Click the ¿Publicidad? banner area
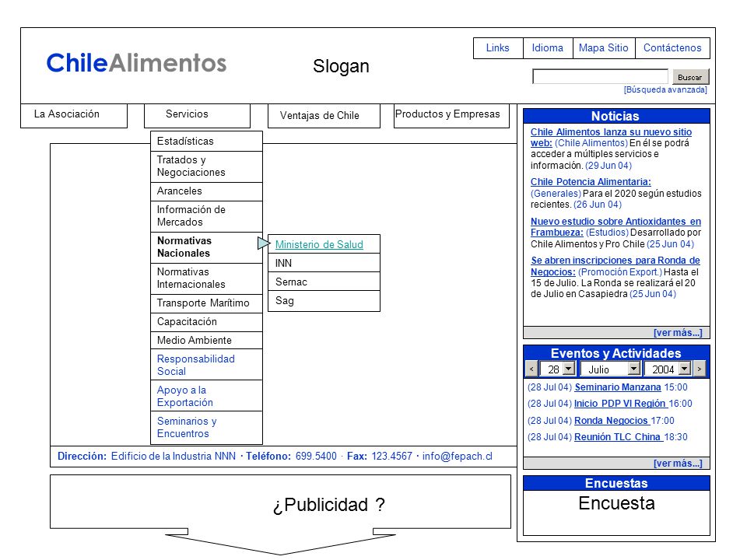Viewport: 747px width, 560px height. click(281, 502)
